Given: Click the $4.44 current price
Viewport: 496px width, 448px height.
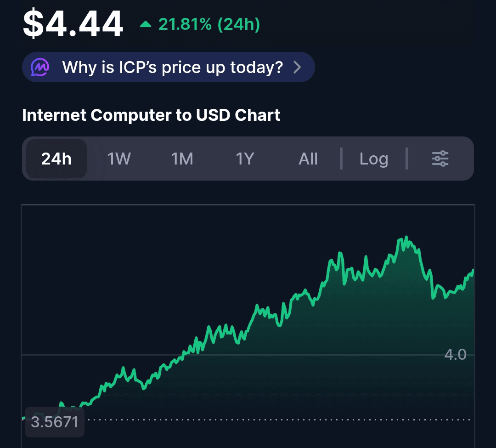Looking at the screenshot, I should 73,24.
